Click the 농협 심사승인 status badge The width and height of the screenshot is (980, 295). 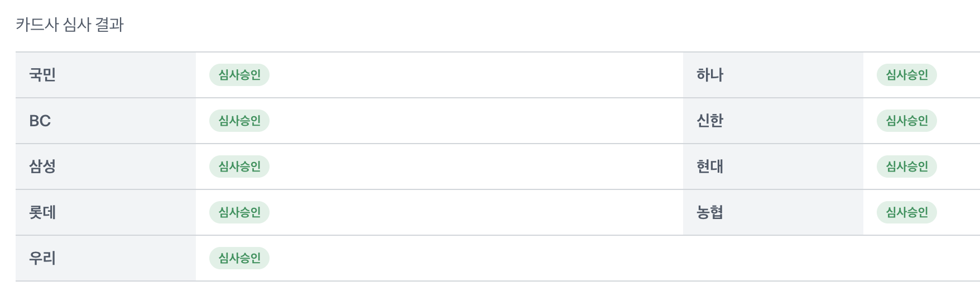907,212
